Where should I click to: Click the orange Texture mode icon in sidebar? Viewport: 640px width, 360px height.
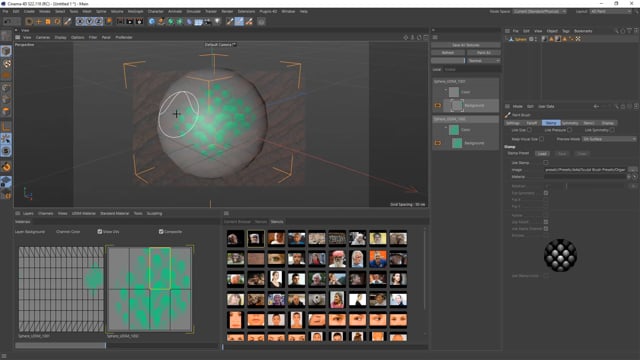click(6, 76)
